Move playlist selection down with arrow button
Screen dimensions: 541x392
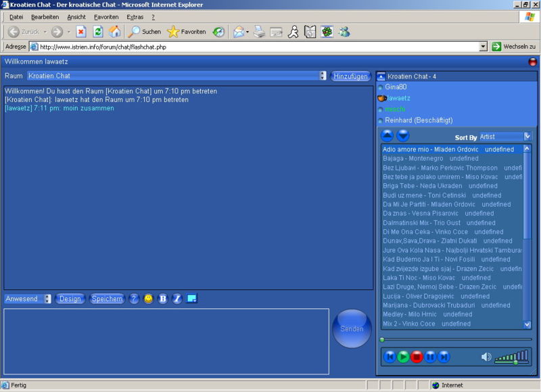coord(402,135)
